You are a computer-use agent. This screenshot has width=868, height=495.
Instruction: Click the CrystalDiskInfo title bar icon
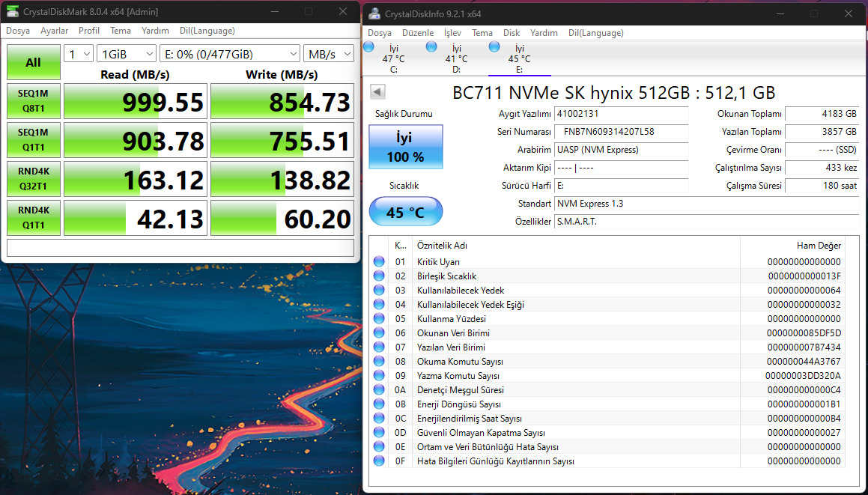click(x=374, y=13)
